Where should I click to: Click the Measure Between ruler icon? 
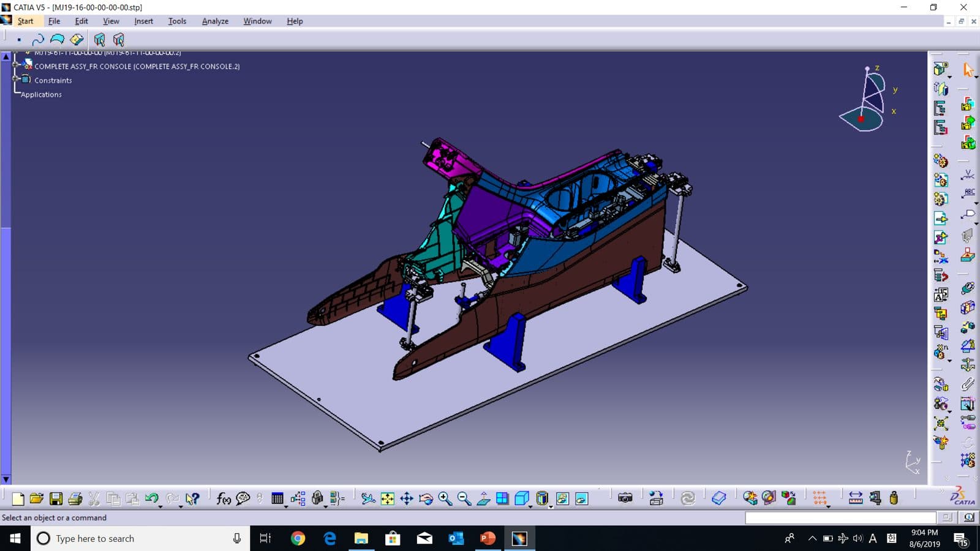point(856,499)
